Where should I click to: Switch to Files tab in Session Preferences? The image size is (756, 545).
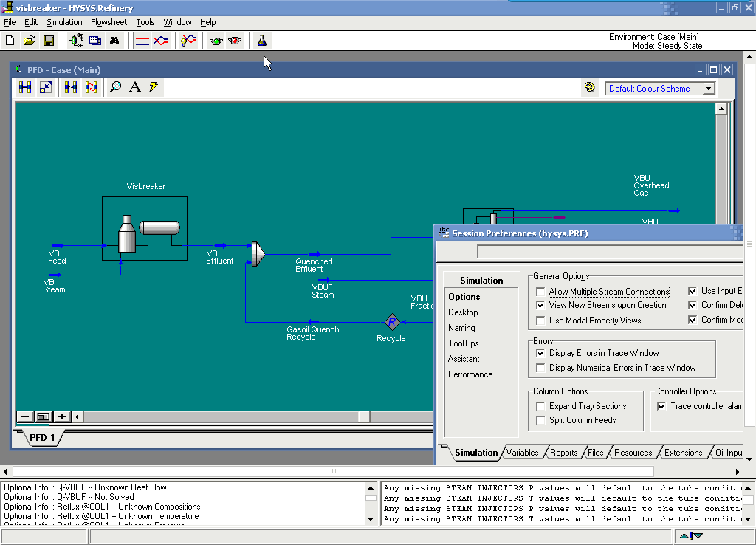pos(596,453)
